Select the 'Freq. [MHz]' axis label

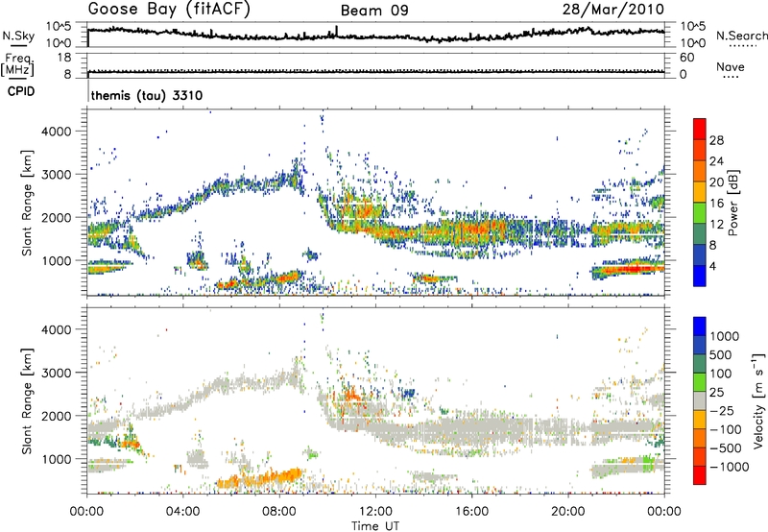(x=17, y=64)
